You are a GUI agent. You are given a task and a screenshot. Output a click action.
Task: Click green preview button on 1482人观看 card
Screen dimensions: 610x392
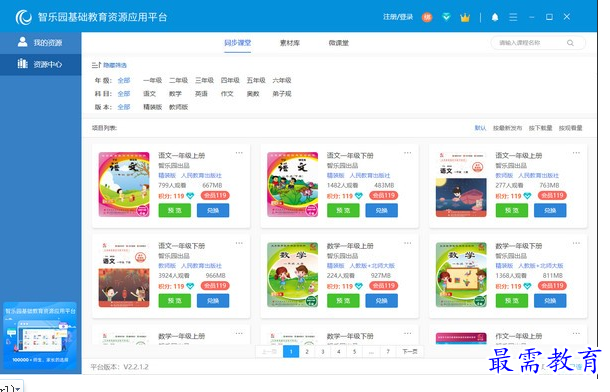point(343,210)
